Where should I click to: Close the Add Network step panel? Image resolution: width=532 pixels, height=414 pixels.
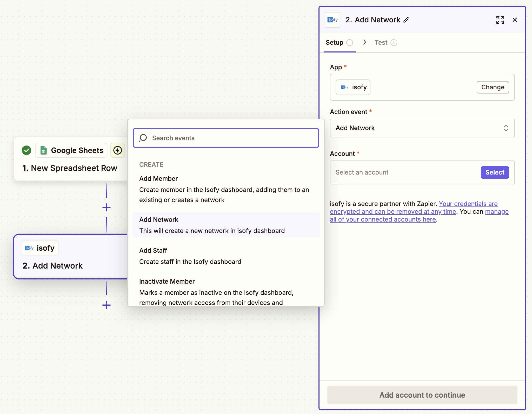click(x=515, y=20)
